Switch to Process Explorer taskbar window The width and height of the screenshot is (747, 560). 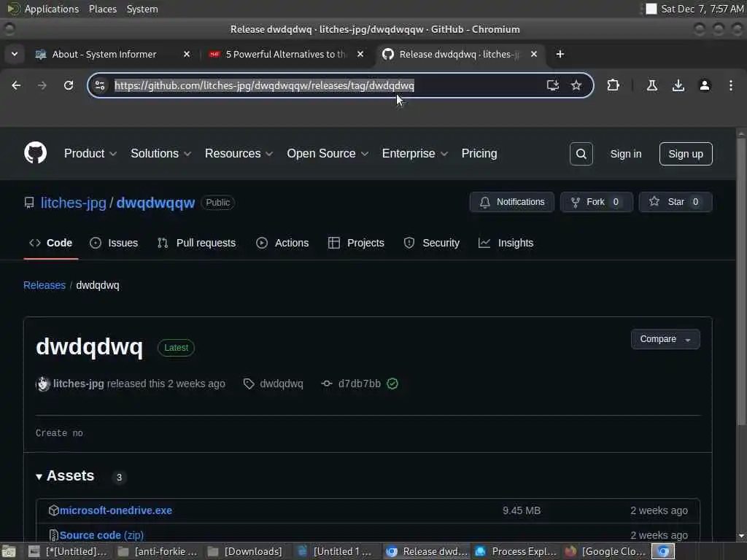pos(517,551)
